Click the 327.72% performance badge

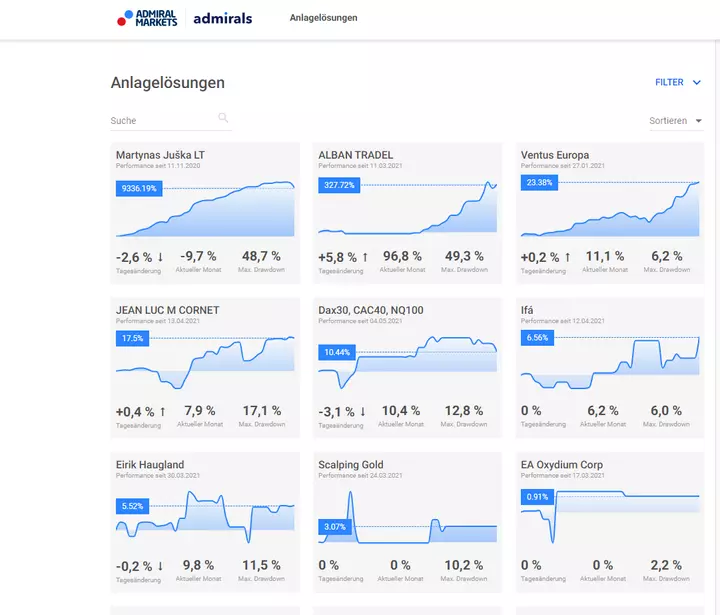(339, 185)
